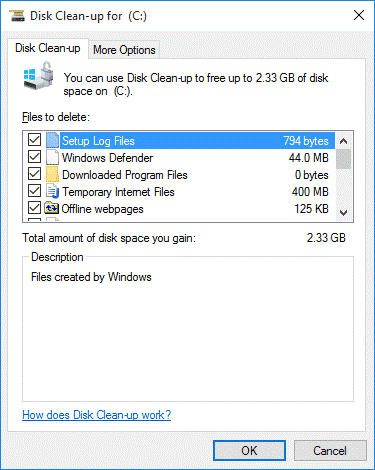This screenshot has height=470, width=375.
Task: Click the Cancel button
Action: click(x=330, y=451)
